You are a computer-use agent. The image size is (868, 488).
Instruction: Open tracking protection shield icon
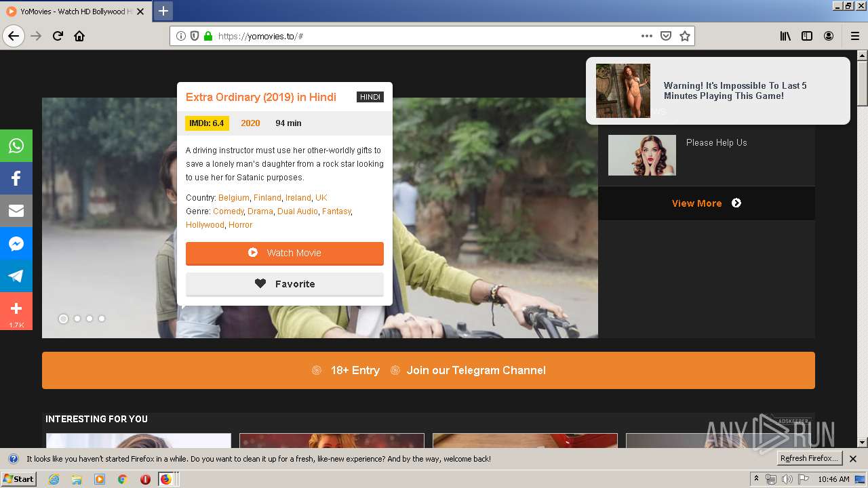[x=195, y=36]
